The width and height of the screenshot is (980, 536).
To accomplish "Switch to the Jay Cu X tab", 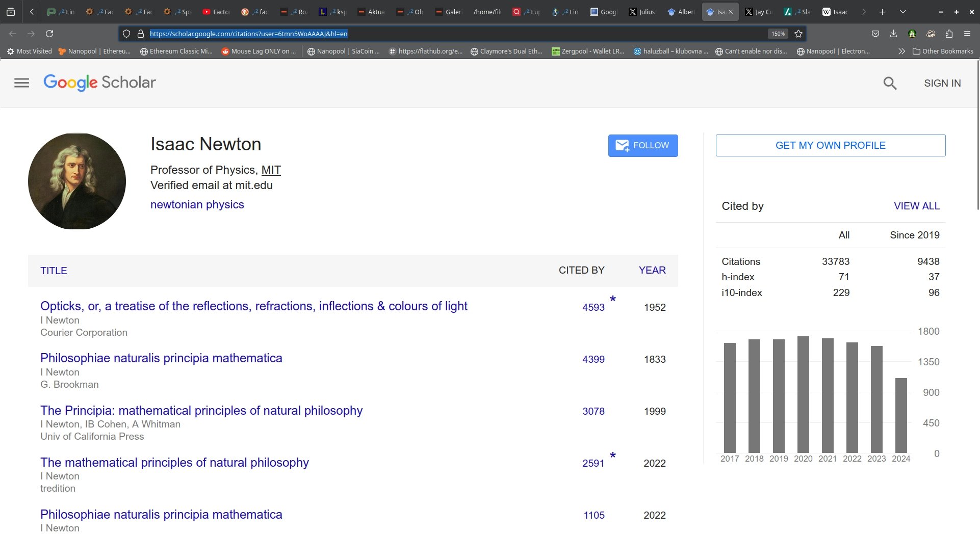I will tap(759, 12).
